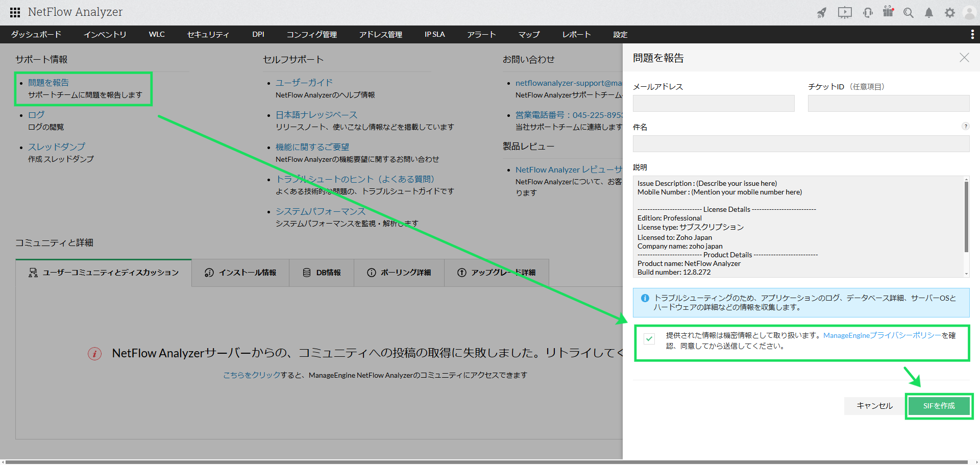The width and height of the screenshot is (980, 465).
Task: Click the キャンセル button
Action: [874, 406]
